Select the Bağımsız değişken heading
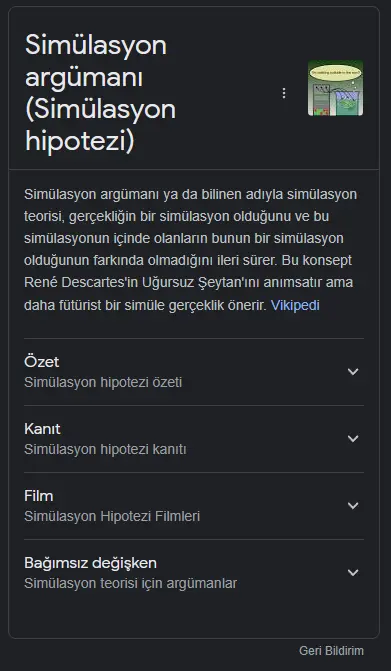 click(90, 563)
